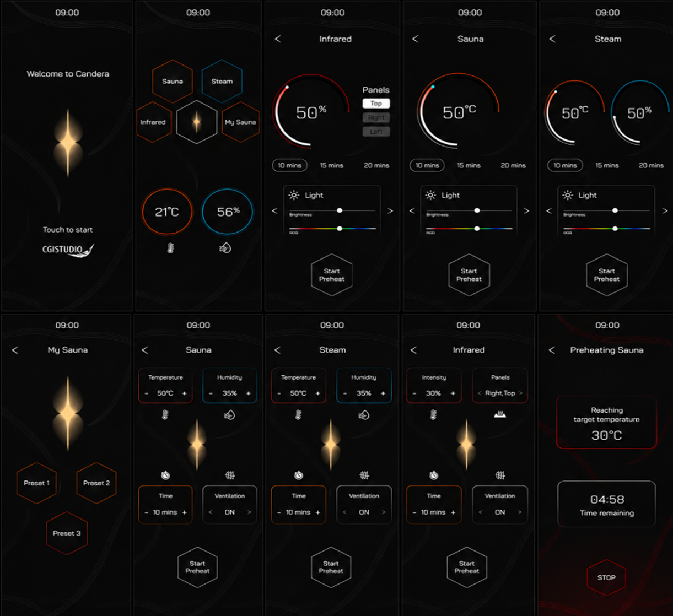Tap the central flame hexagon in the mode menu

[x=197, y=122]
